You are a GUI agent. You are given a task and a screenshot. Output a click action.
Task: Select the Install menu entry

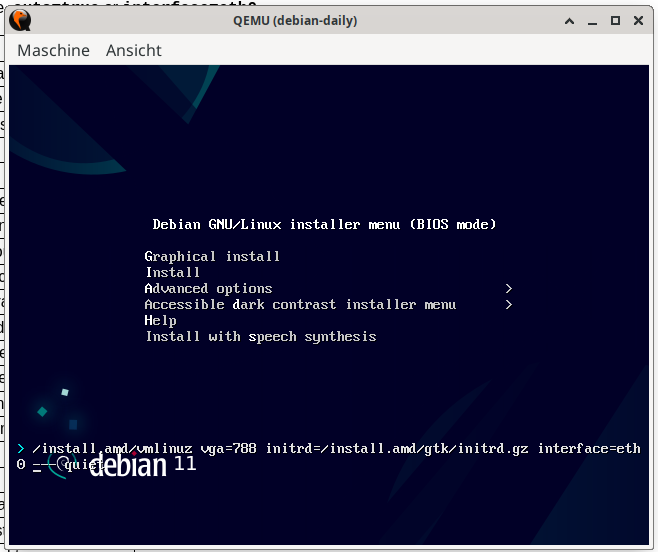[172, 272]
